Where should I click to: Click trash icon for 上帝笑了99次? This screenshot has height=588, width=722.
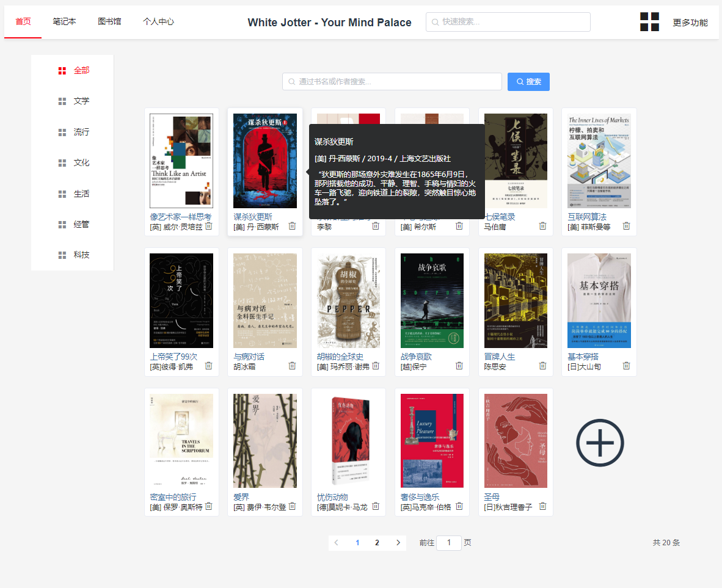[208, 366]
